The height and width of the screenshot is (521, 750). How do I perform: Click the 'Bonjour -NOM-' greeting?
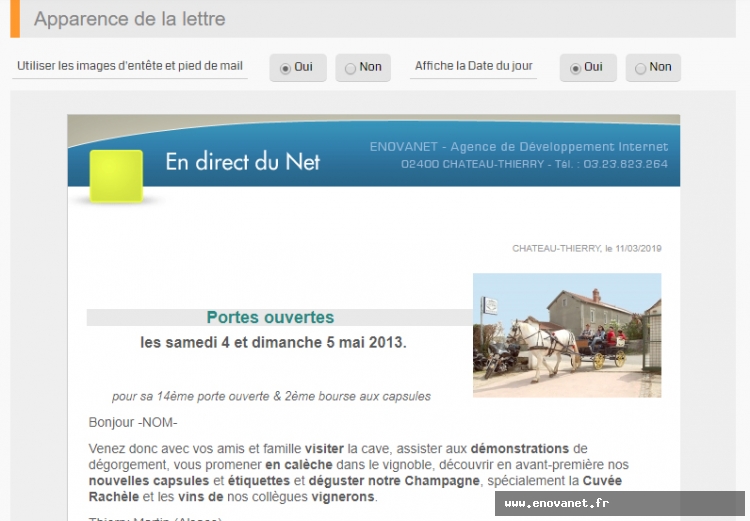click(x=133, y=422)
